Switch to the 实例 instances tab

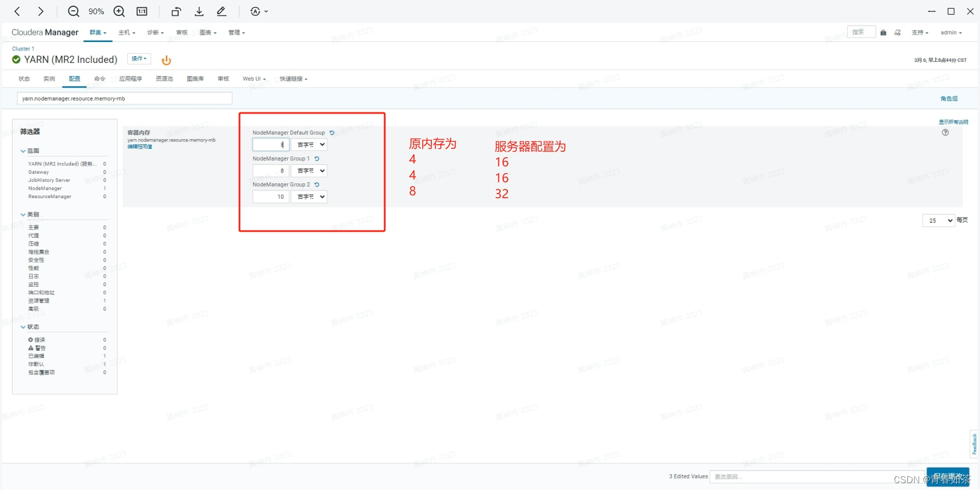[x=49, y=79]
